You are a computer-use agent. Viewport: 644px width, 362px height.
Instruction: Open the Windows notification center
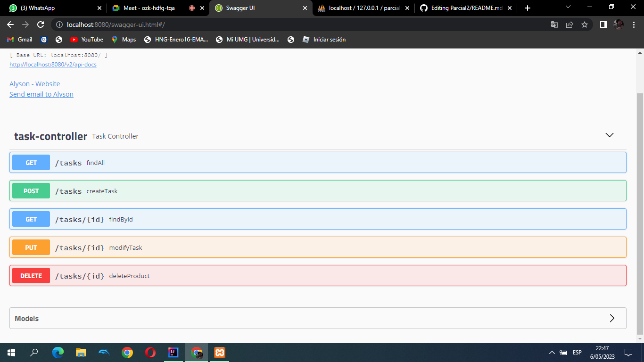628,353
